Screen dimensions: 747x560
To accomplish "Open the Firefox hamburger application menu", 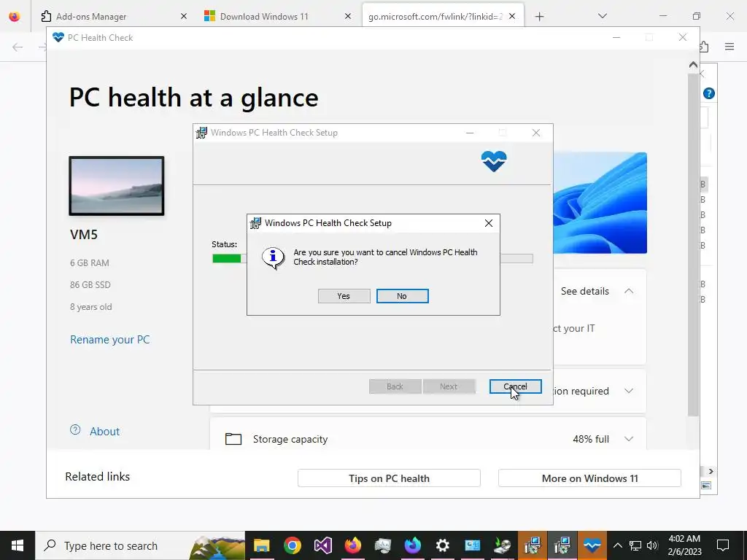I will pos(729,46).
